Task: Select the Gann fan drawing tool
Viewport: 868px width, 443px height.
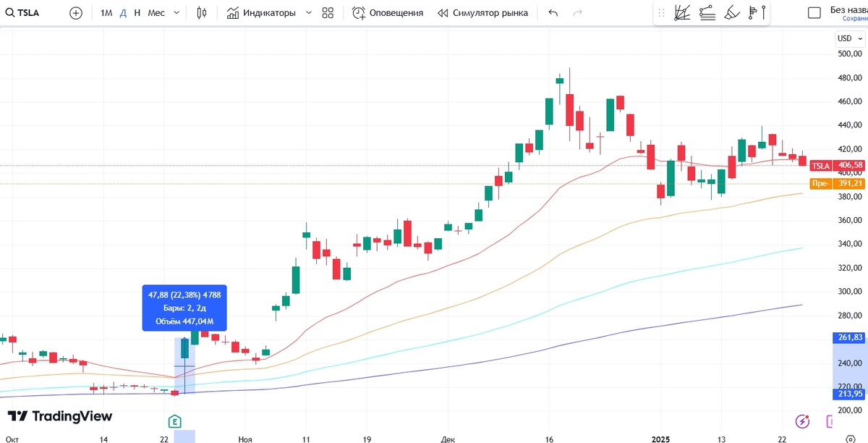Action: click(682, 13)
